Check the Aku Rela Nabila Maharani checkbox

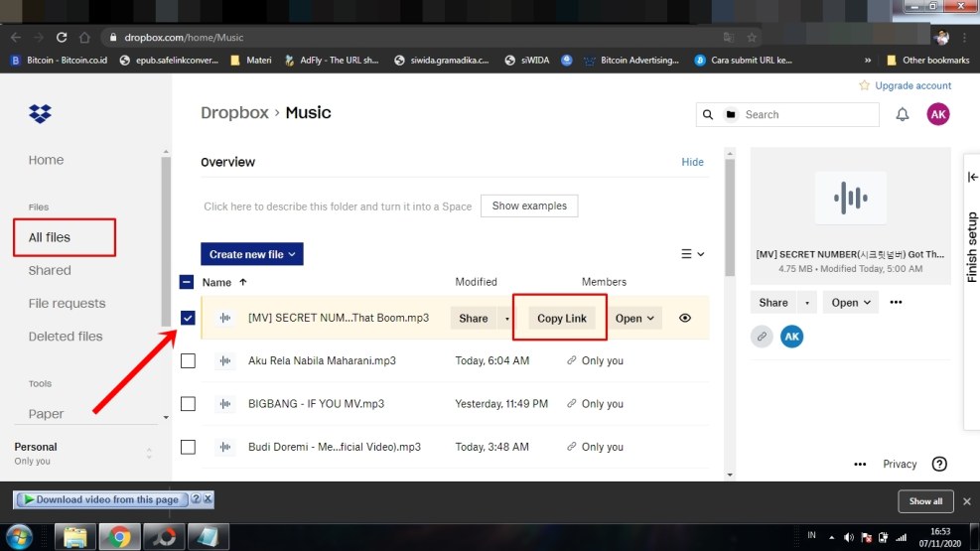(188, 361)
